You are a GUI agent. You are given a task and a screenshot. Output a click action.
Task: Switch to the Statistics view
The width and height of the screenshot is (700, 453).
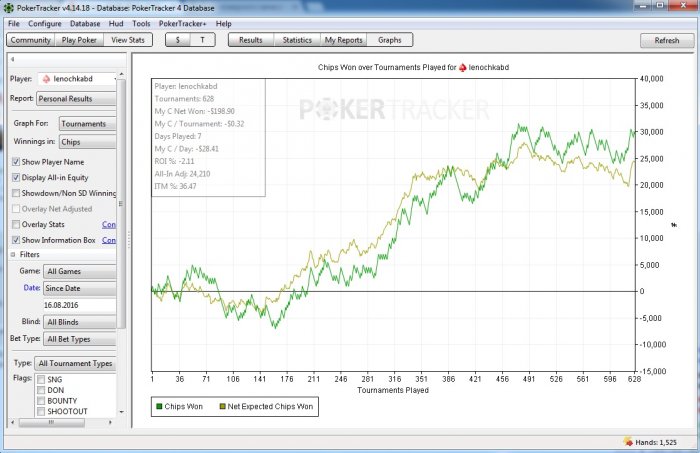pyautogui.click(x=297, y=40)
